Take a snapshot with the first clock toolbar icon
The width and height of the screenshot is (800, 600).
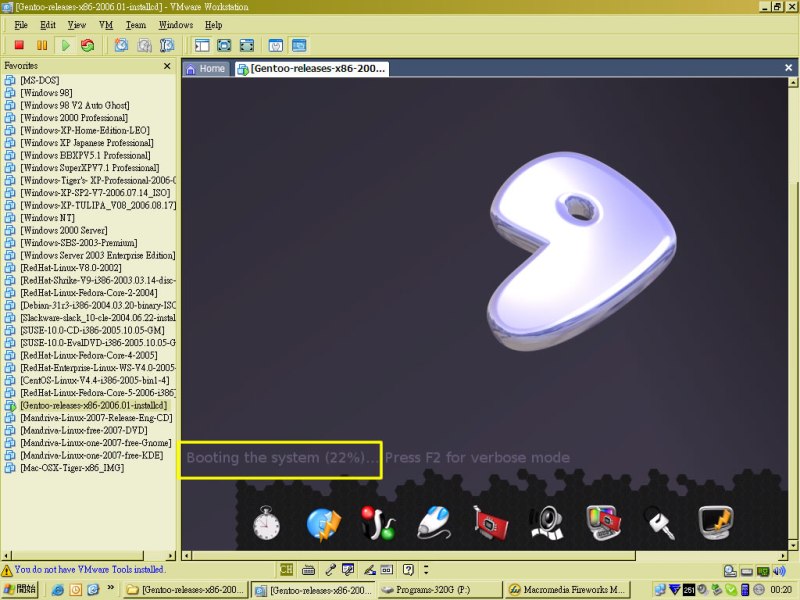point(121,45)
